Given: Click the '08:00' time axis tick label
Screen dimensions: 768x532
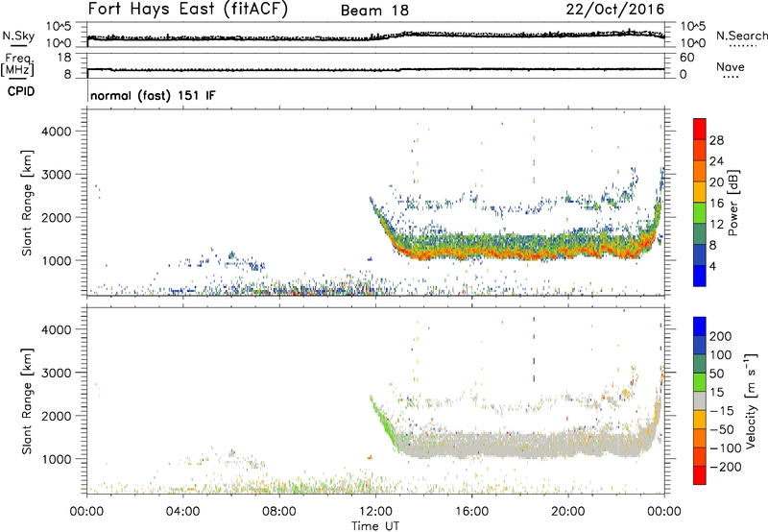Looking at the screenshot, I should click(x=279, y=512).
